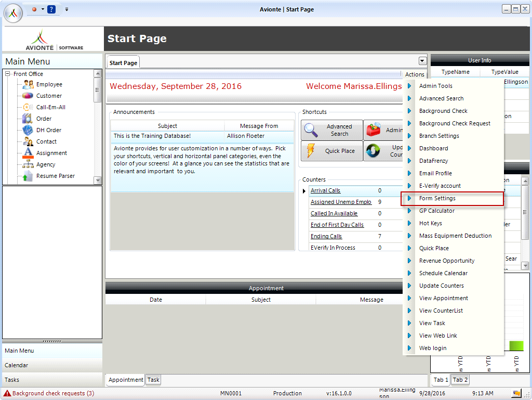Click the arrow icon beside Quick Place action
This screenshot has height=400, width=532.
click(409, 248)
